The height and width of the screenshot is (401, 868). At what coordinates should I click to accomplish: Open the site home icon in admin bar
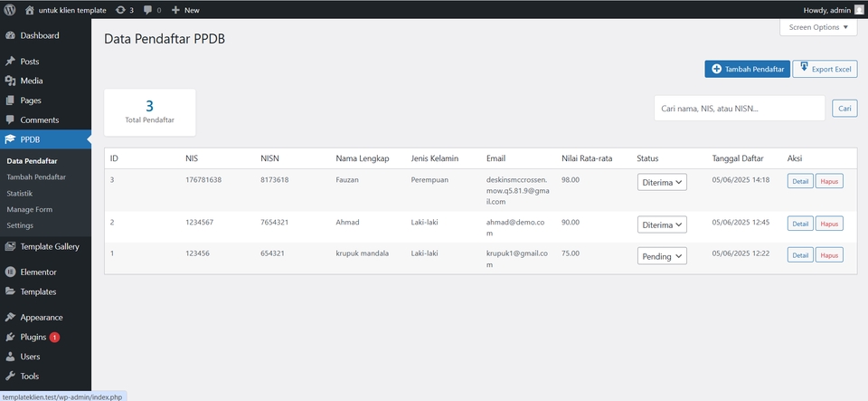coord(30,10)
